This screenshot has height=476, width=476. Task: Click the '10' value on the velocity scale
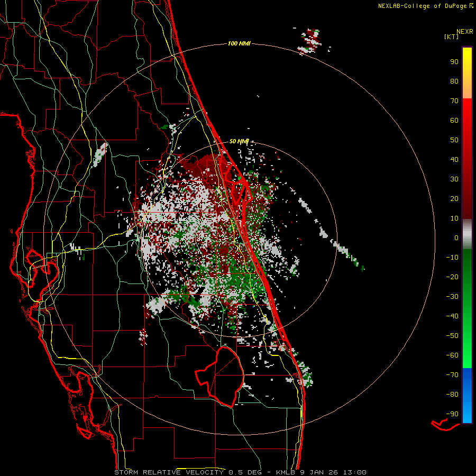(x=454, y=218)
